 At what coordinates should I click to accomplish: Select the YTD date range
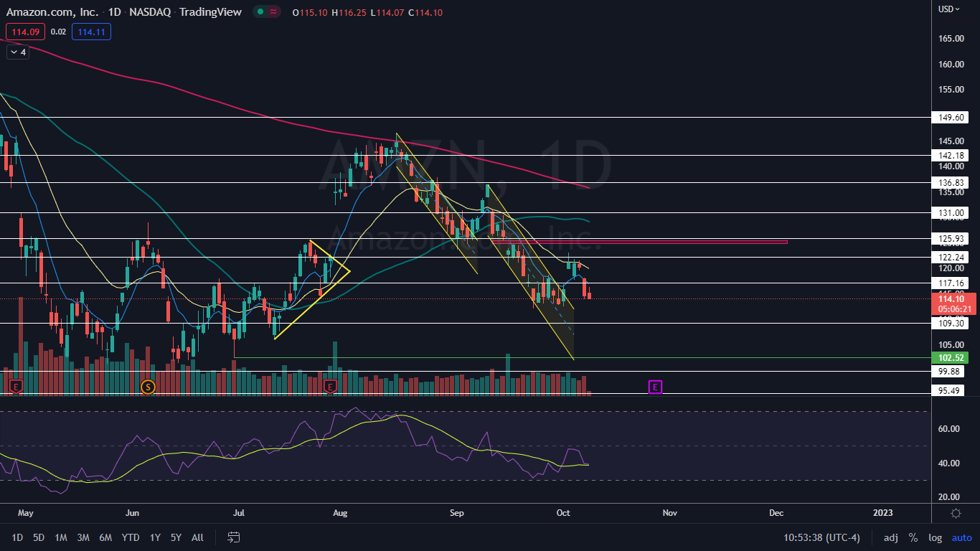(x=131, y=537)
